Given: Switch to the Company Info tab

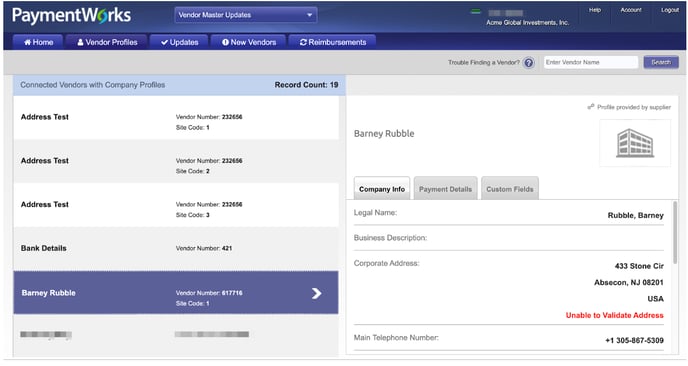Looking at the screenshot, I should (382, 189).
